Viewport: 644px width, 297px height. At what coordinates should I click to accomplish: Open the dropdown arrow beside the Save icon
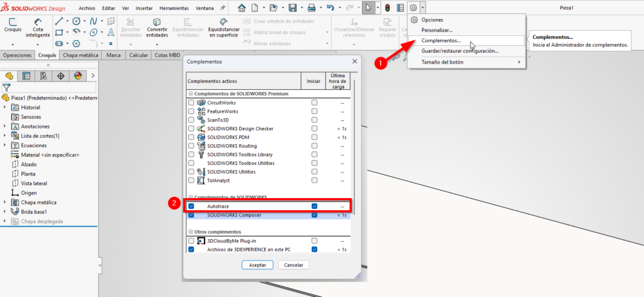[x=301, y=8]
